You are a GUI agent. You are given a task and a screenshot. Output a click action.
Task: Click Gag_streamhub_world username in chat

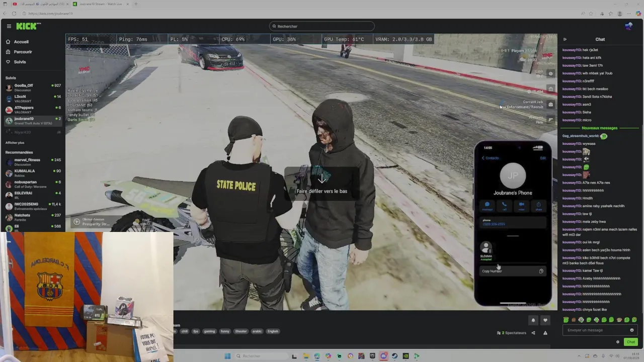(x=581, y=136)
